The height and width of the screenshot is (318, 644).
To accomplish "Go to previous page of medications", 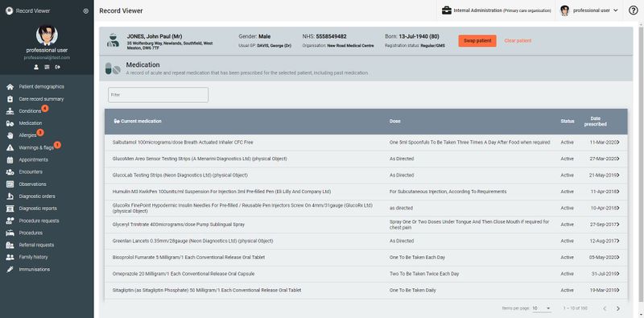I will click(x=605, y=308).
